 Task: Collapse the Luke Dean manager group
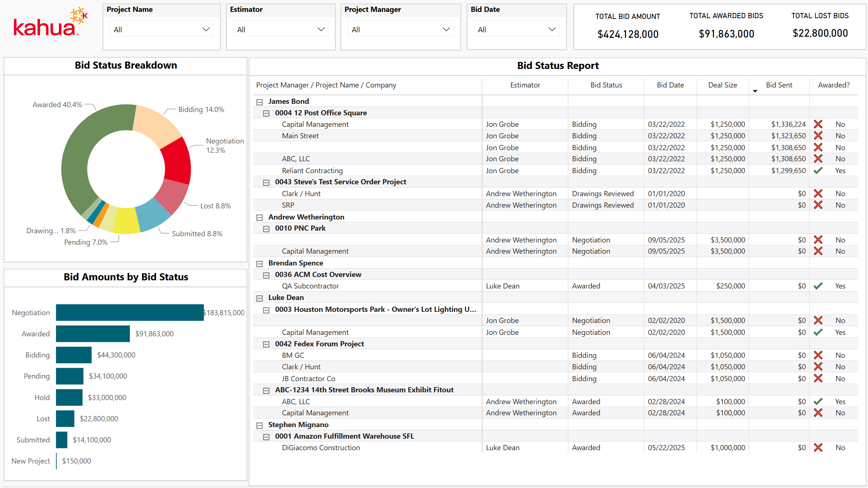[x=259, y=298]
